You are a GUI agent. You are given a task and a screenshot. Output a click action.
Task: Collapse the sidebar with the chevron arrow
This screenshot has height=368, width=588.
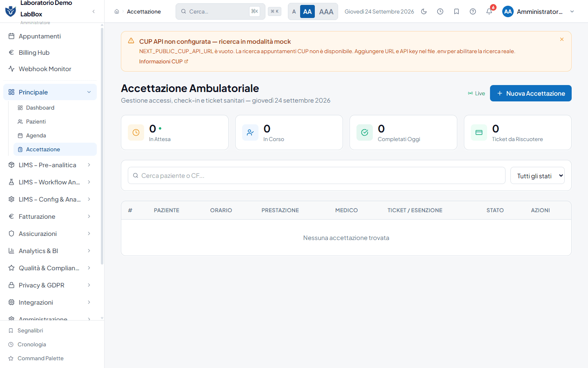[x=94, y=11]
